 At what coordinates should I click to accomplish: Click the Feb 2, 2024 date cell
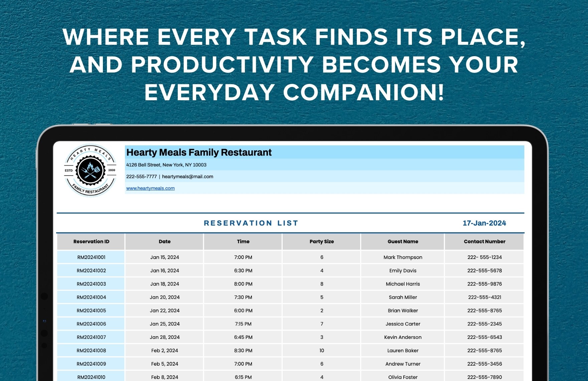click(x=164, y=351)
